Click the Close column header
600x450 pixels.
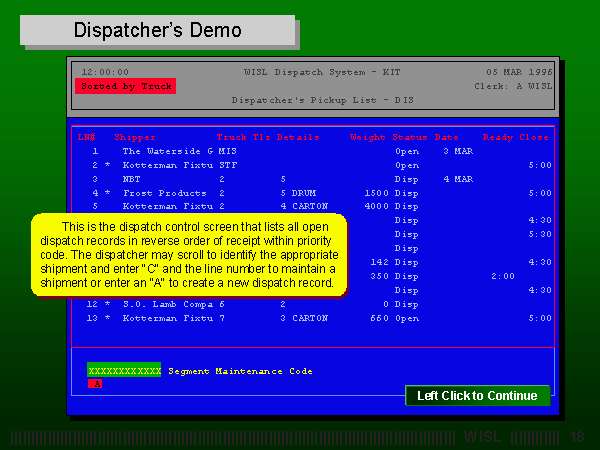pos(534,137)
